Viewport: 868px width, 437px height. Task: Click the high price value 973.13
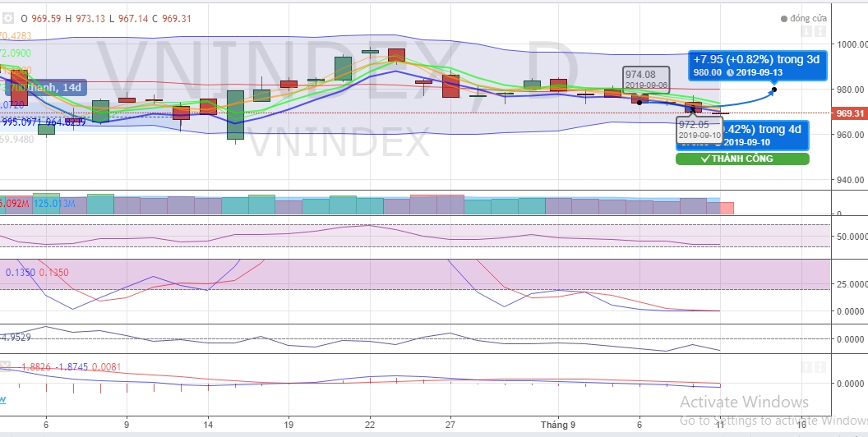click(x=90, y=19)
